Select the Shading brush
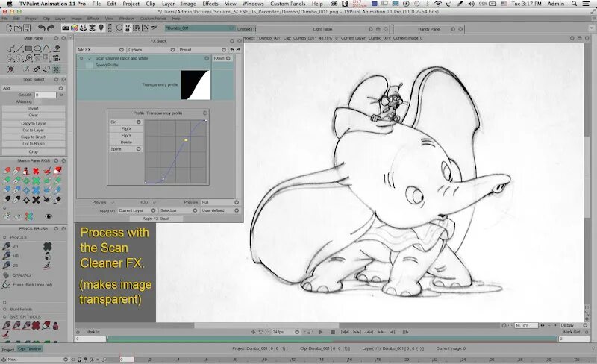 pos(6,275)
